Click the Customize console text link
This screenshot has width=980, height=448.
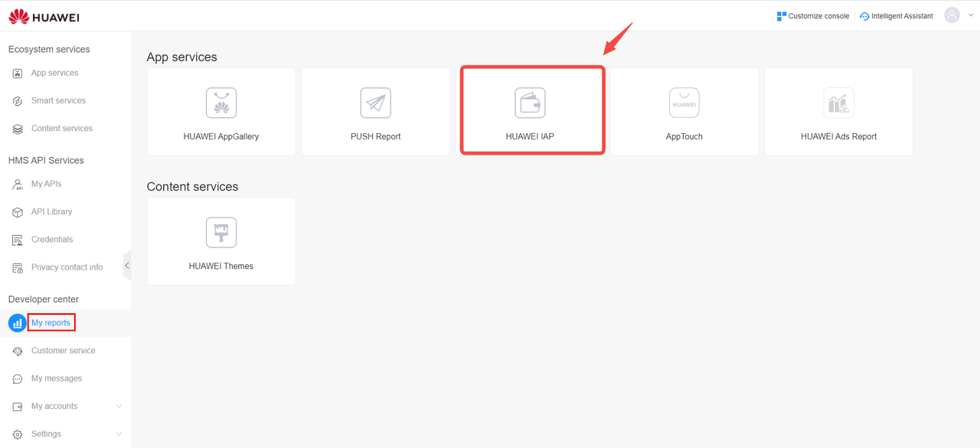click(818, 16)
